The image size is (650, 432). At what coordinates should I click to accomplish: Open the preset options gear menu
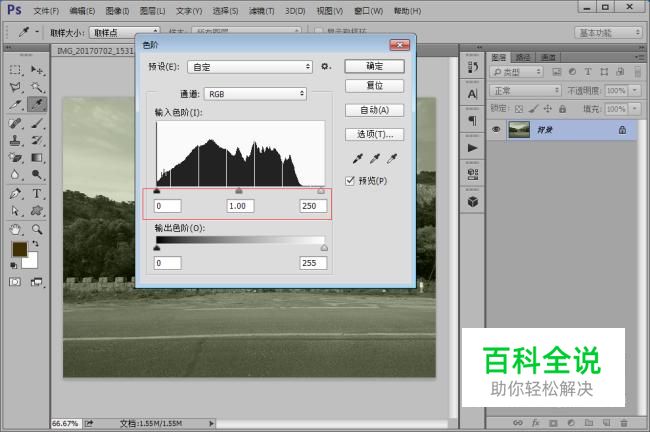coord(326,66)
